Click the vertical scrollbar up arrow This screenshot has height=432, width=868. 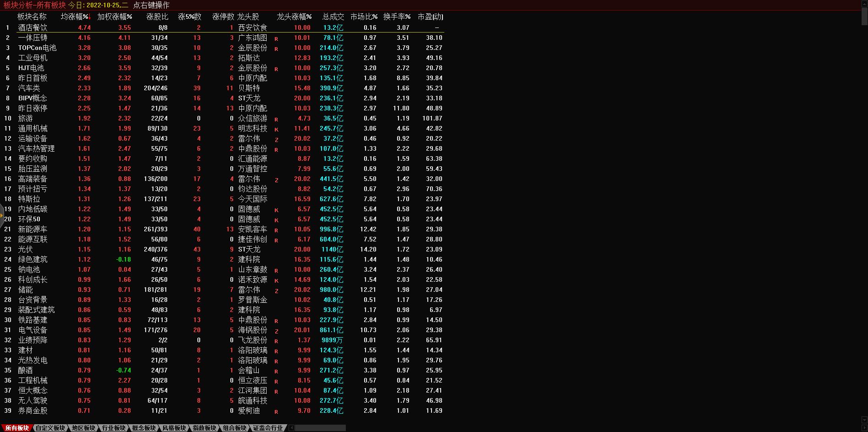864,4
